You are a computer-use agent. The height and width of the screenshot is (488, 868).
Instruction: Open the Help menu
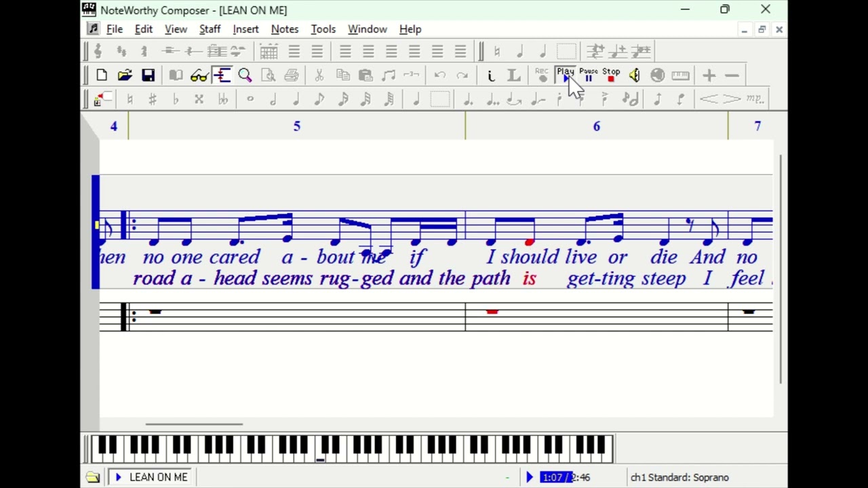[410, 29]
